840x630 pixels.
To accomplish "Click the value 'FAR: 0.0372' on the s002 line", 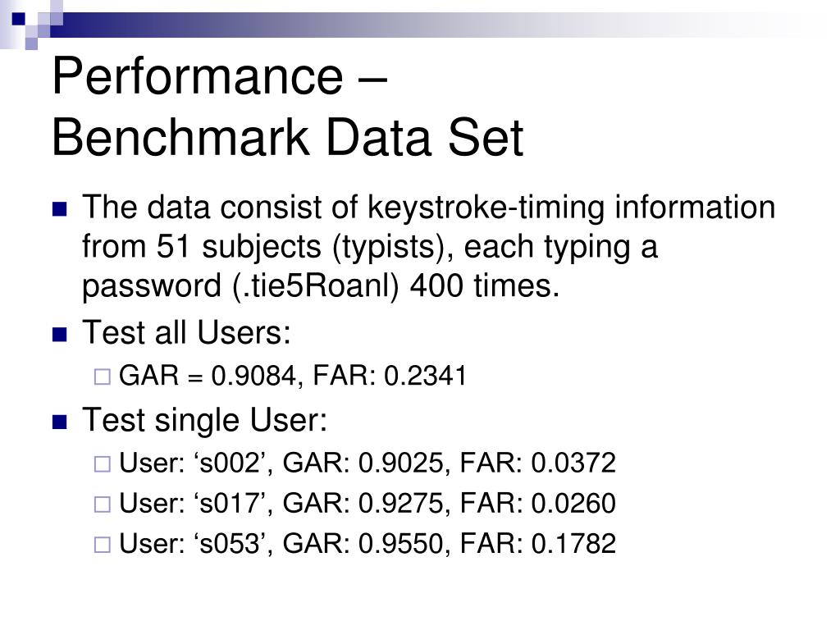I will coord(538,463).
